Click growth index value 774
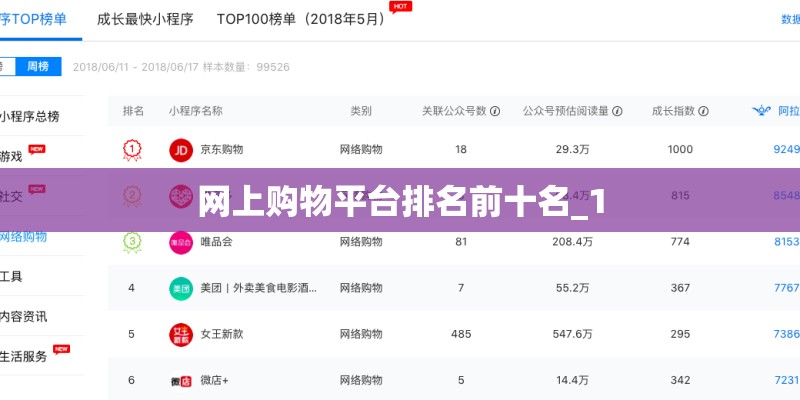This screenshot has height=400, width=800. coord(680,241)
